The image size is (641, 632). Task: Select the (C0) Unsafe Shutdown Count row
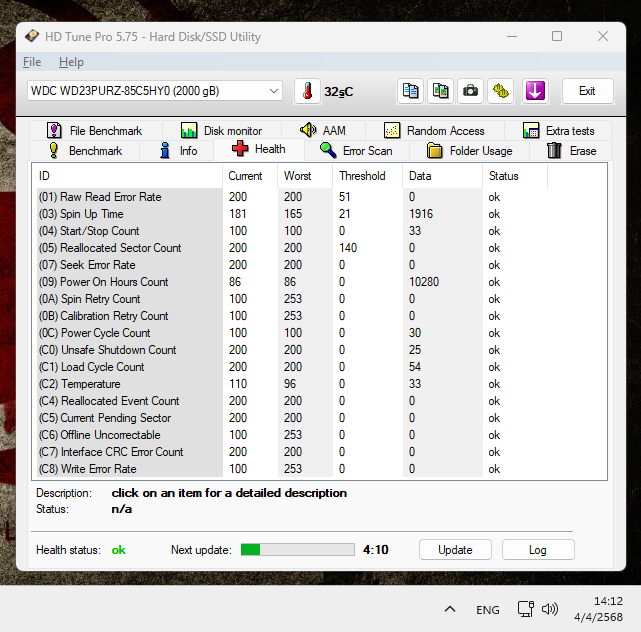[292, 350]
